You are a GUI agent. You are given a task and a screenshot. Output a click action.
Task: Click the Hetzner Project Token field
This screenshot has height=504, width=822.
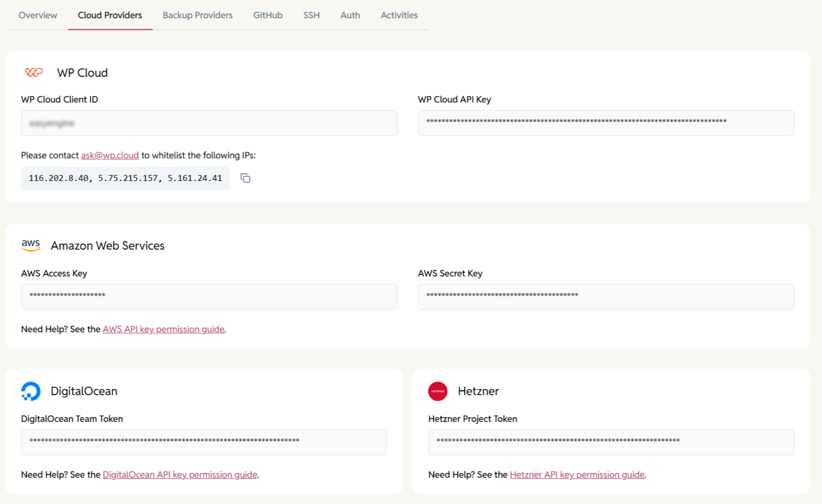point(611,442)
